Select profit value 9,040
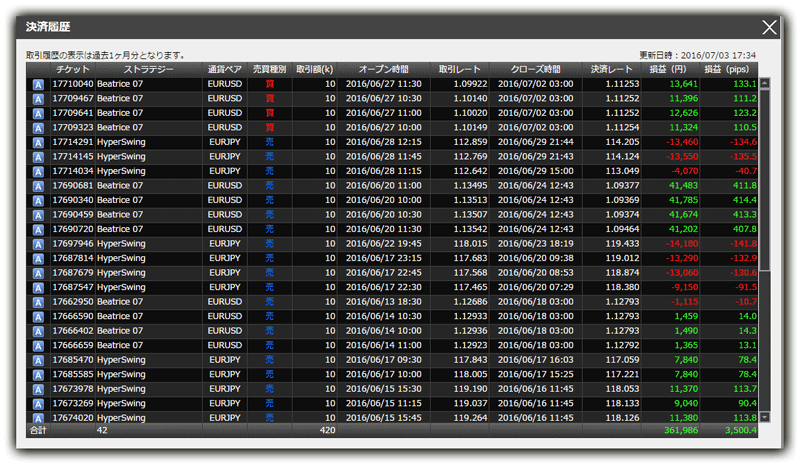The image size is (800, 464). pos(686,403)
